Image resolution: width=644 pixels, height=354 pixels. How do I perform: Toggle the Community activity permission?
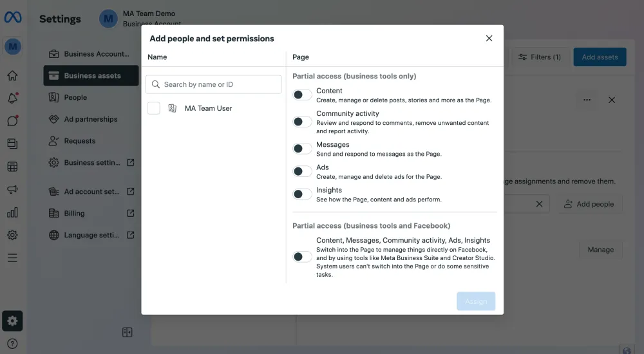[x=302, y=122]
